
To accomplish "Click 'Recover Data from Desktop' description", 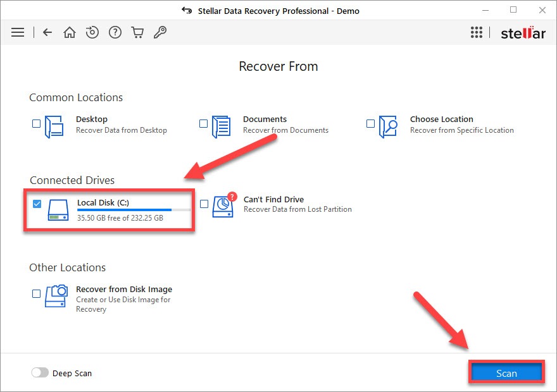I will [x=122, y=130].
